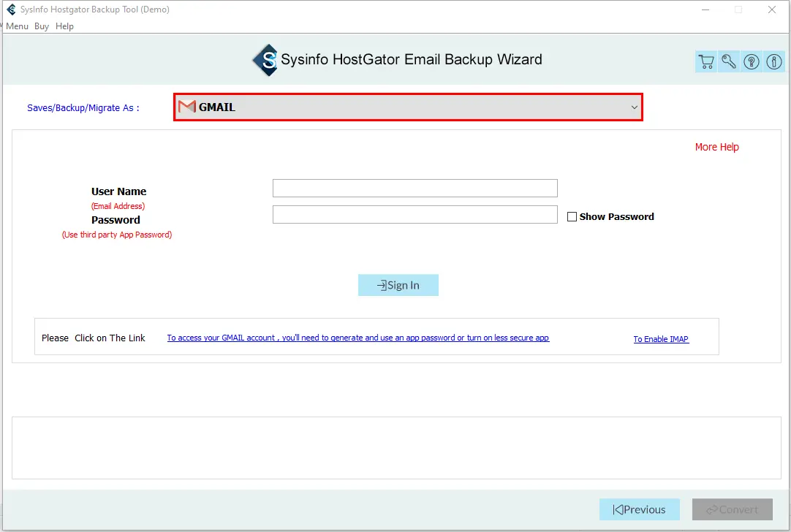Click the app icon in title bar
791x532 pixels.
click(x=11, y=9)
